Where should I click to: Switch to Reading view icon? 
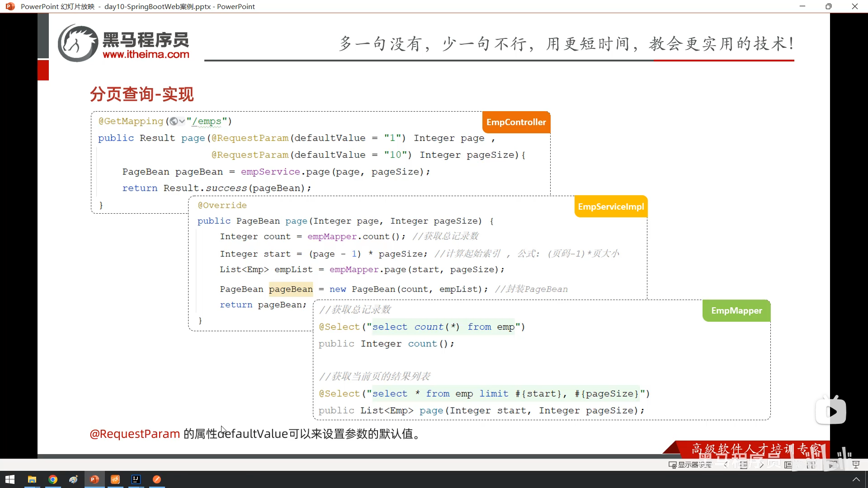[x=833, y=465]
